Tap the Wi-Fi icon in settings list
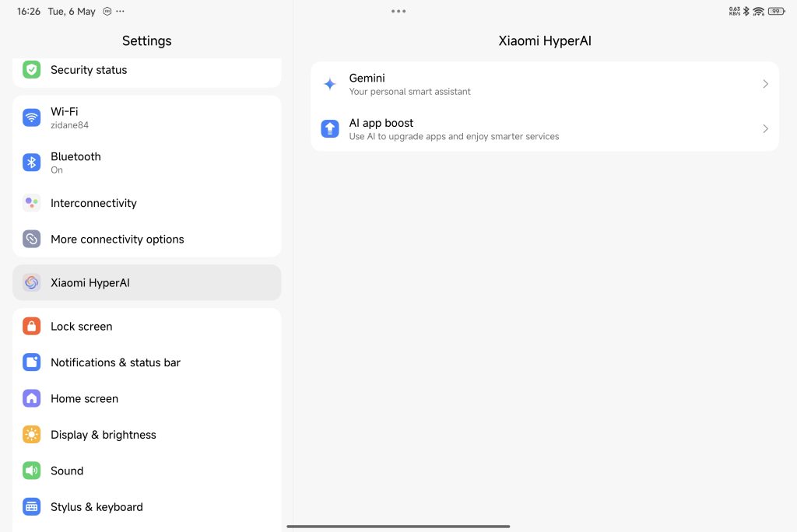Image resolution: width=797 pixels, height=532 pixels. pyautogui.click(x=31, y=117)
